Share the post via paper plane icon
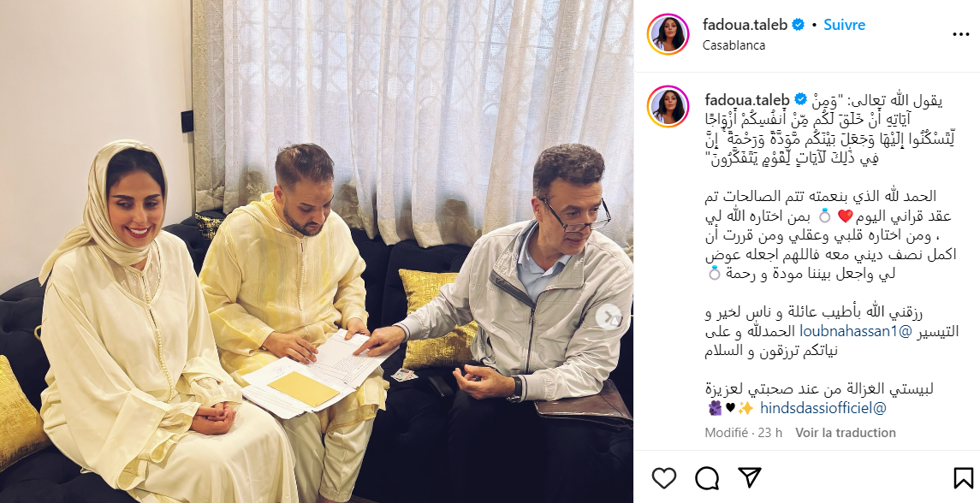Viewport: 980px width, 503px height. [750, 478]
